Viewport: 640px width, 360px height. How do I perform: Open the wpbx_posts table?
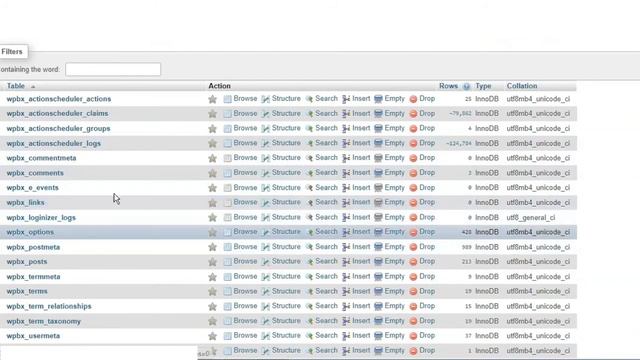[x=27, y=262]
